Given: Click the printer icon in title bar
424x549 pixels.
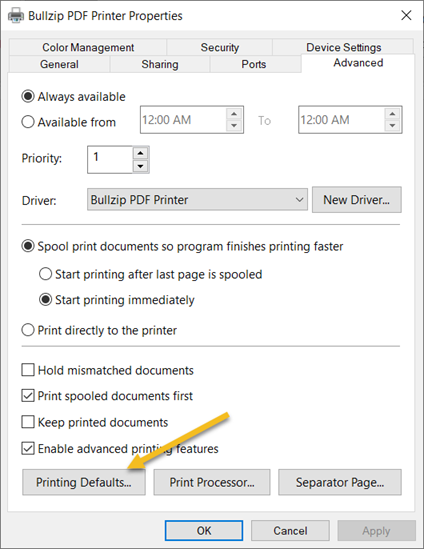Looking at the screenshot, I should point(16,15).
